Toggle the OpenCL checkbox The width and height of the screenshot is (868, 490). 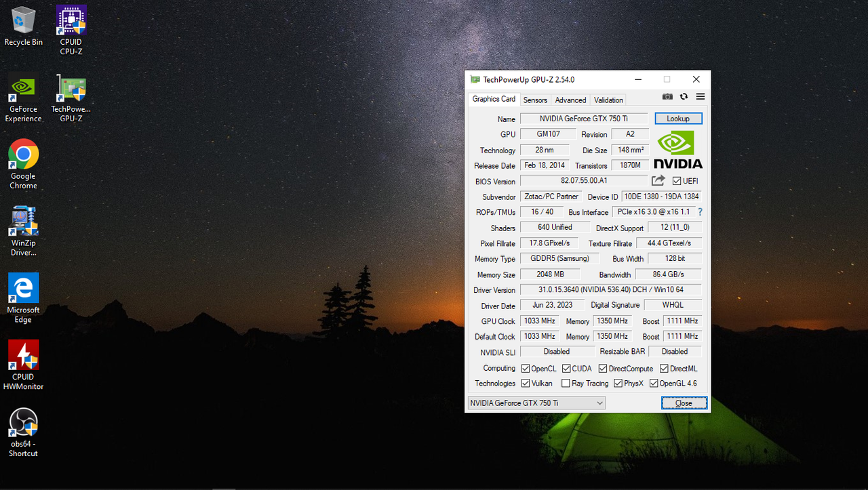(x=526, y=369)
